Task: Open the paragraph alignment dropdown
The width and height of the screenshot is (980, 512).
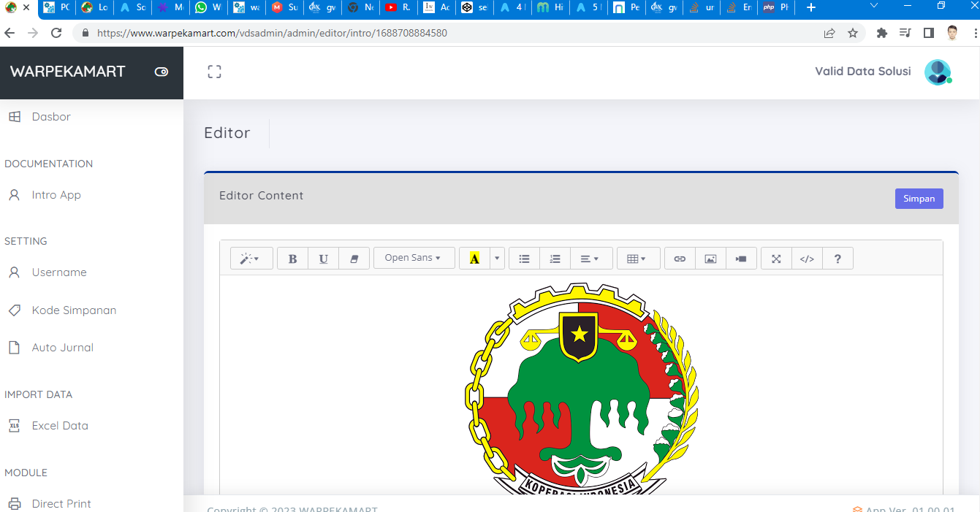Action: pyautogui.click(x=591, y=259)
